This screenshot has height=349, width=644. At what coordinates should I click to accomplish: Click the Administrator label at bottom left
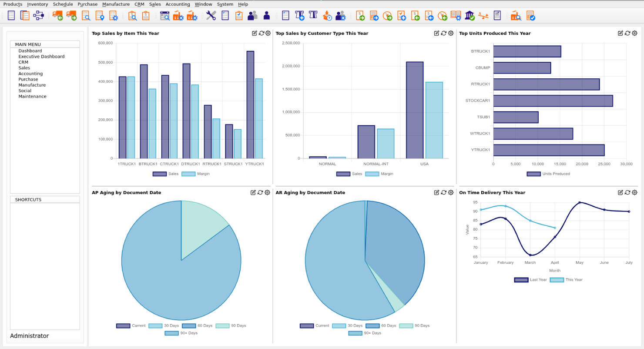29,336
